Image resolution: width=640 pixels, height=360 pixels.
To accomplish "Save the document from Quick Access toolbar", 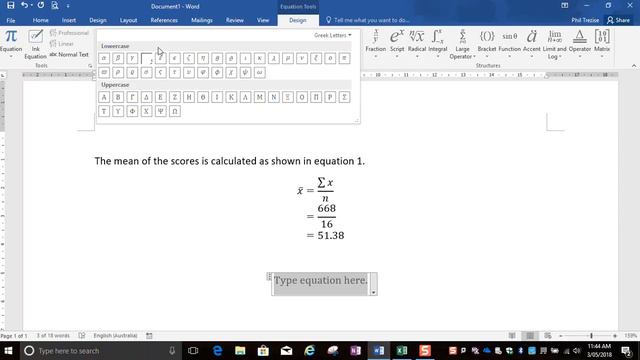I will (11, 6).
